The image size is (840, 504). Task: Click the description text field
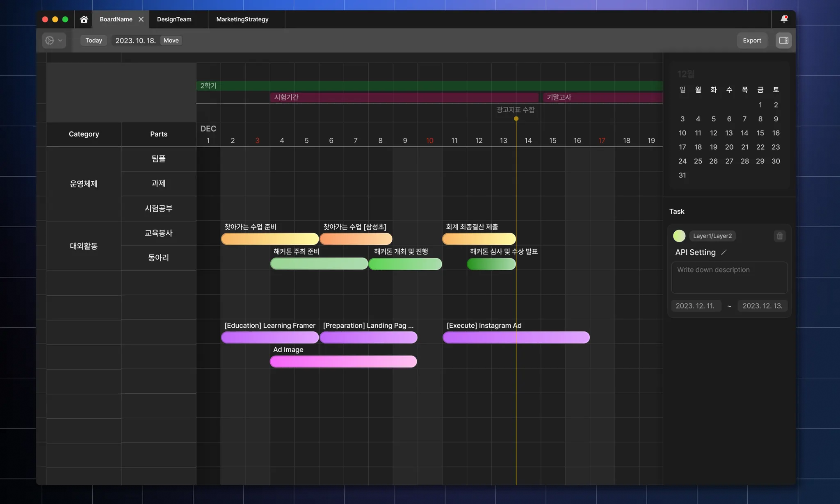(729, 278)
